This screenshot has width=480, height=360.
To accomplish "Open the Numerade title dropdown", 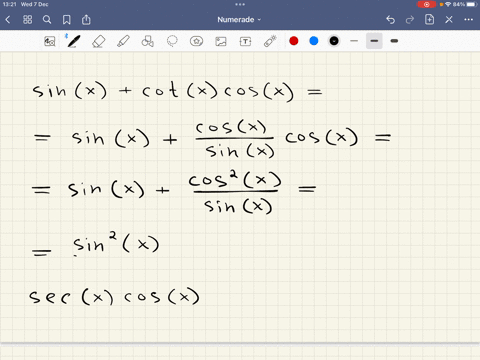I will click(239, 20).
